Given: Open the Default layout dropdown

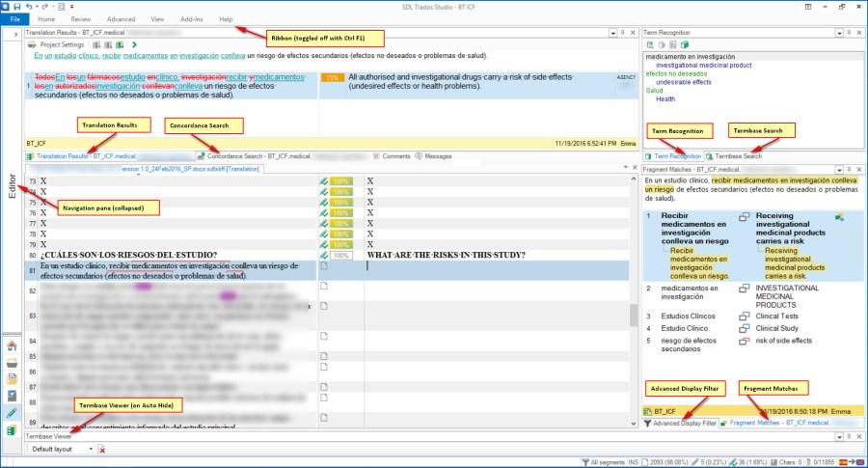Looking at the screenshot, I should point(92,450).
